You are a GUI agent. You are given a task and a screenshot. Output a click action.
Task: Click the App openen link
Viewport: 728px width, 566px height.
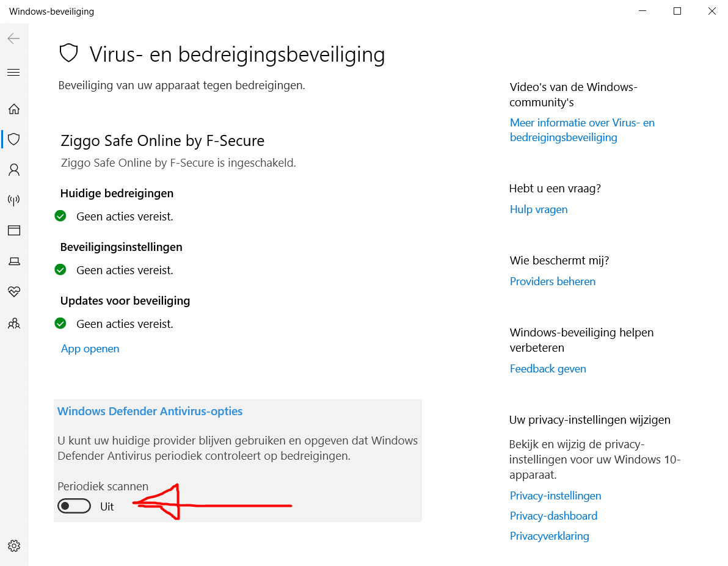pyautogui.click(x=90, y=349)
